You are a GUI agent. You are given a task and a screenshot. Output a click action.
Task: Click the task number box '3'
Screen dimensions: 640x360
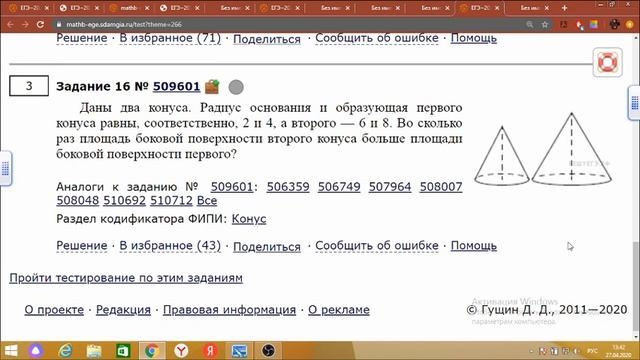[29, 86]
